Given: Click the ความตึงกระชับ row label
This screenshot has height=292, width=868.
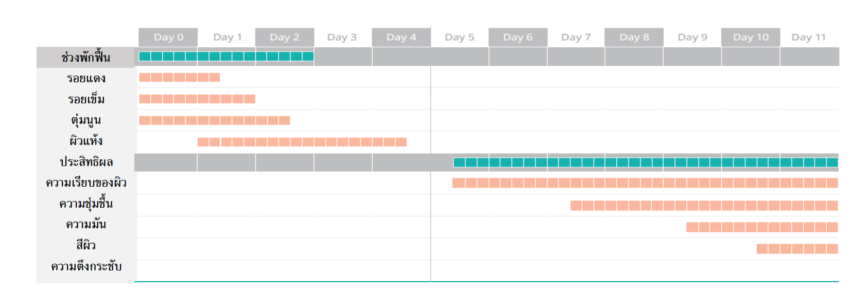Looking at the screenshot, I should click(x=86, y=266).
